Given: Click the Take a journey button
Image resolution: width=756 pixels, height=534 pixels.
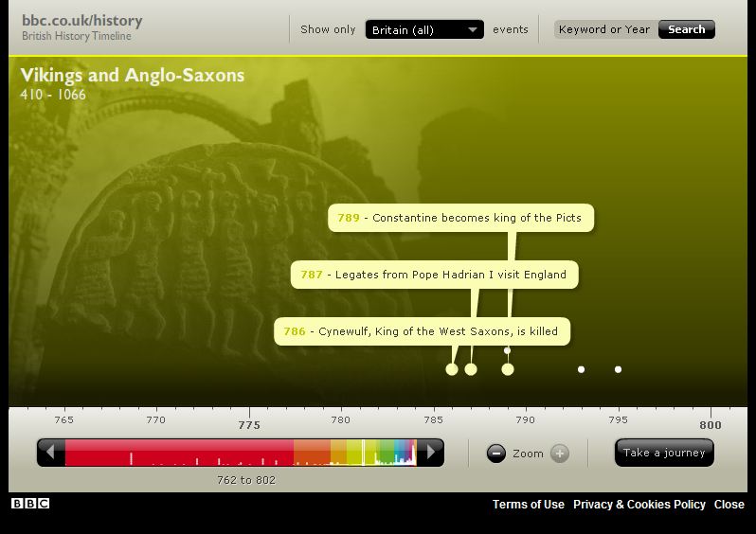Looking at the screenshot, I should click(x=664, y=453).
